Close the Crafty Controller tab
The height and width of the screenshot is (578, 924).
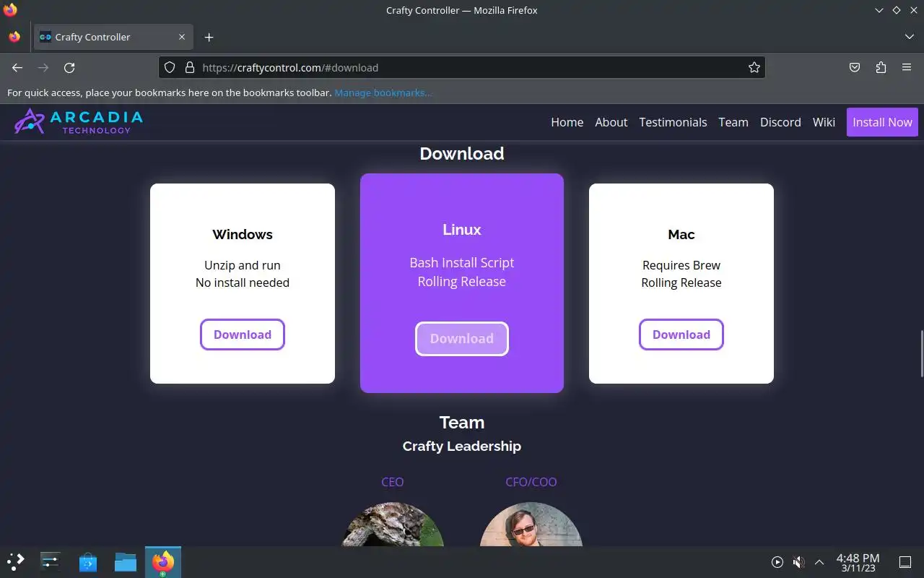click(182, 37)
